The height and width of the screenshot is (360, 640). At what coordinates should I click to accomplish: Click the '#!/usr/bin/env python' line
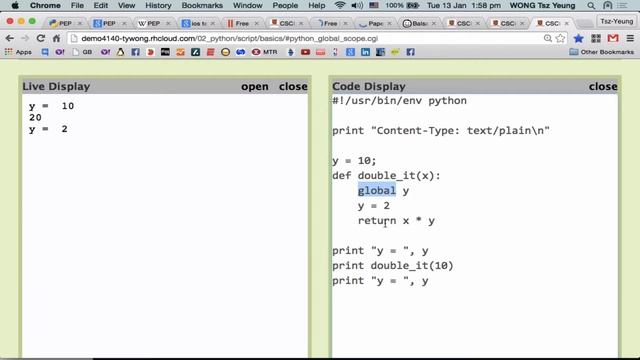pos(399,101)
